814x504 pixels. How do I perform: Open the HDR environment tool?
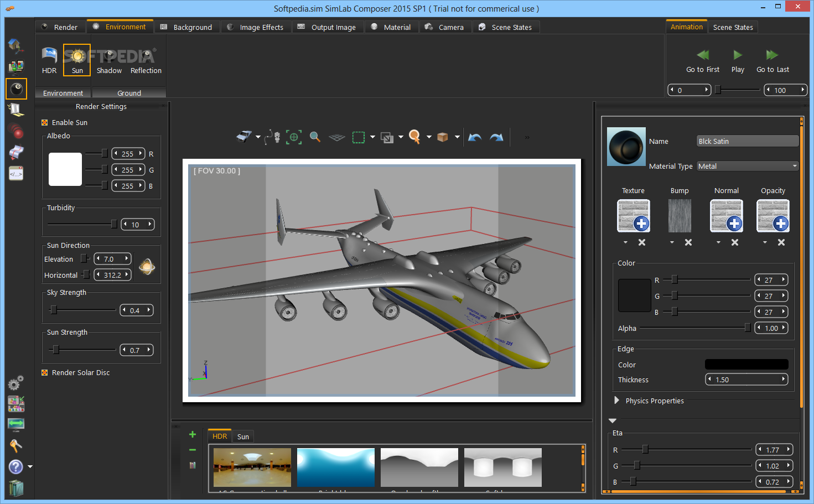49,60
